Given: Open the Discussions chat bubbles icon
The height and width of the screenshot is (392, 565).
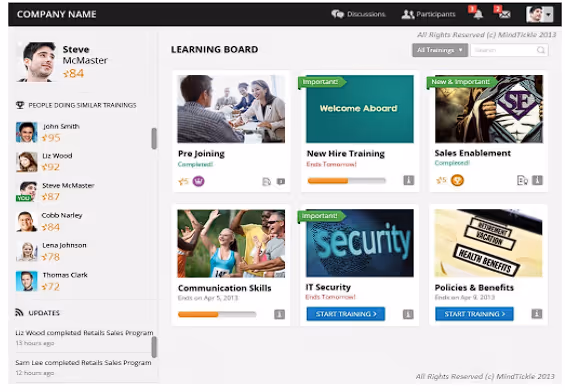Looking at the screenshot, I should pyautogui.click(x=337, y=14).
